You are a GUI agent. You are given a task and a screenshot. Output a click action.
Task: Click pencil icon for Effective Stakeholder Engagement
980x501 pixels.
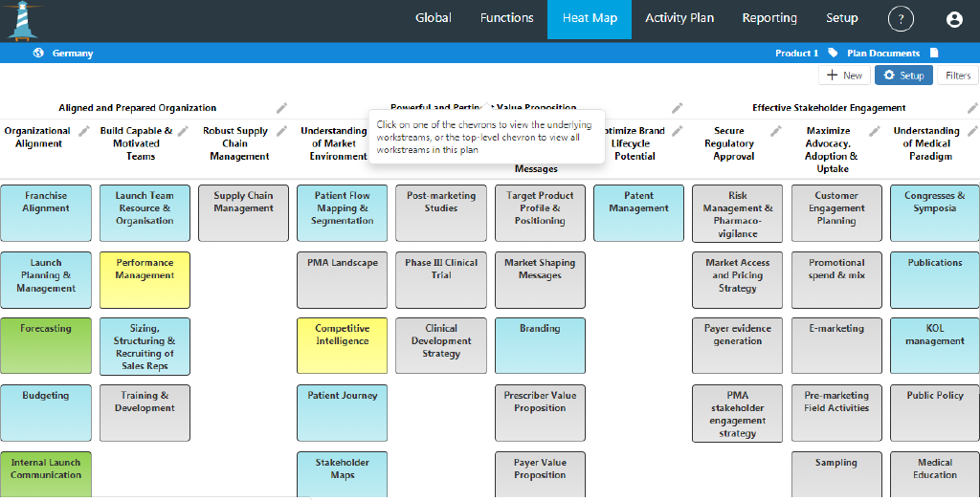point(970,108)
